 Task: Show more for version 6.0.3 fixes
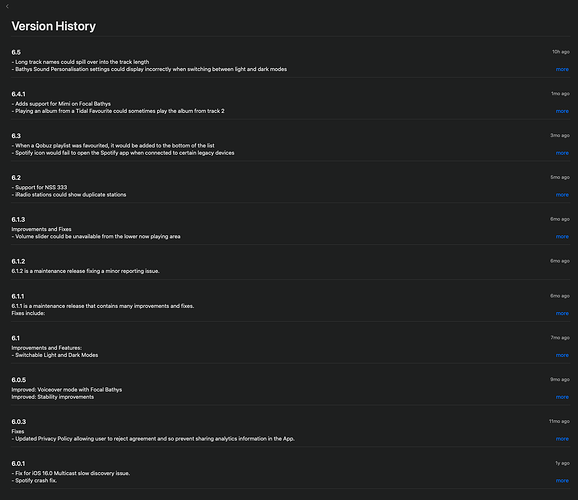562,439
